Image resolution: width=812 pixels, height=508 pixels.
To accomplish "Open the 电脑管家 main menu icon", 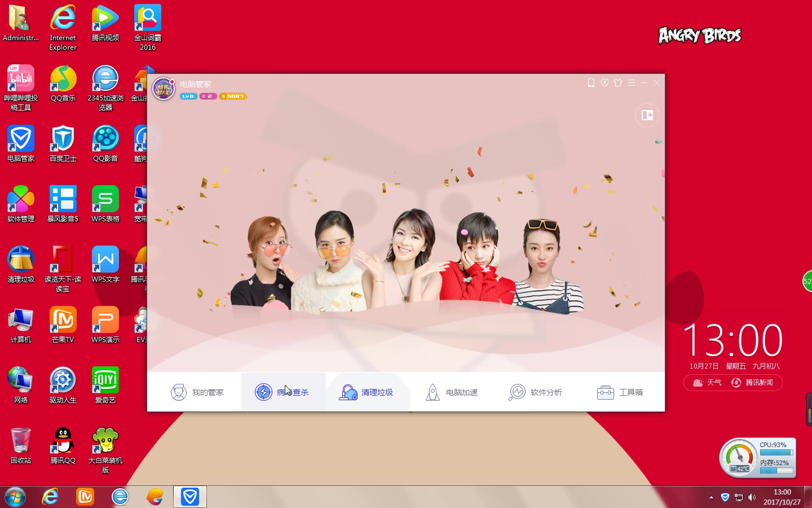I will pos(632,83).
